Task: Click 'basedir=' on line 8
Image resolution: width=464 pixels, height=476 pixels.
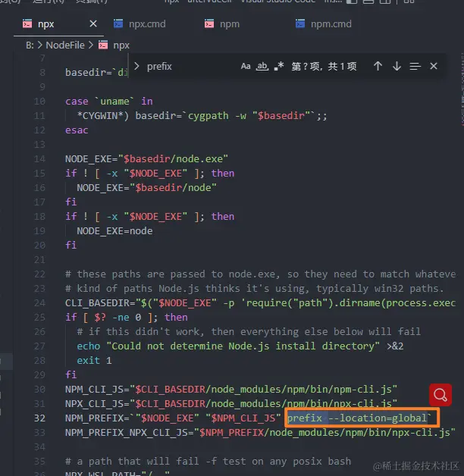Action: [x=89, y=73]
